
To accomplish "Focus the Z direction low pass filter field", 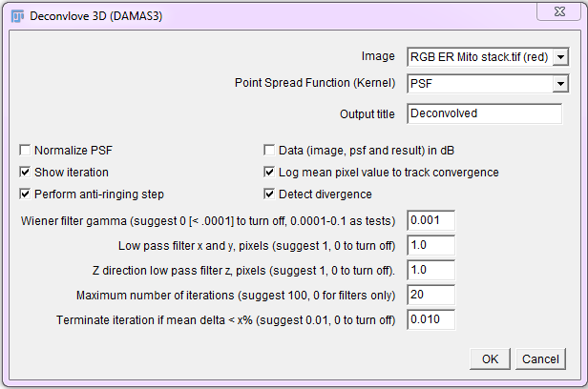I will [430, 270].
